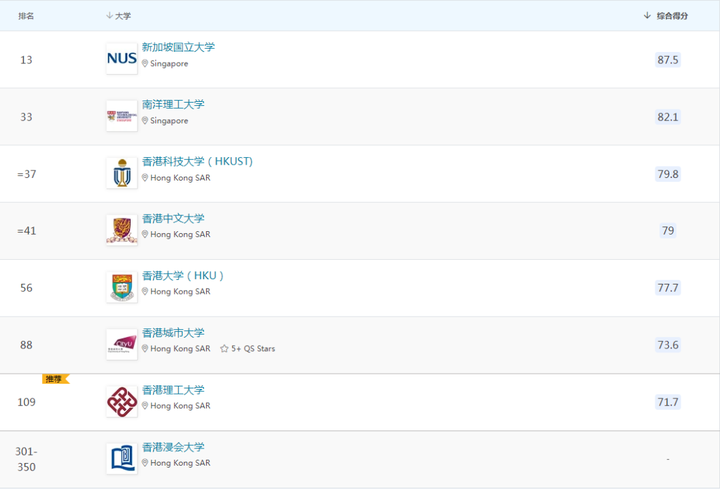Sort by 综合得分 column header
The image size is (720, 489).
coord(665,16)
